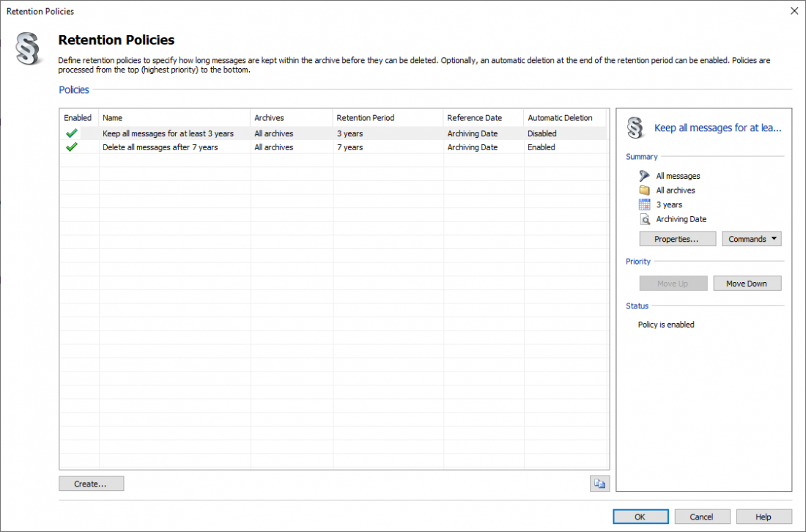The image size is (806, 532).
Task: Open the Properties dialog for the selected policy
Action: click(x=677, y=239)
